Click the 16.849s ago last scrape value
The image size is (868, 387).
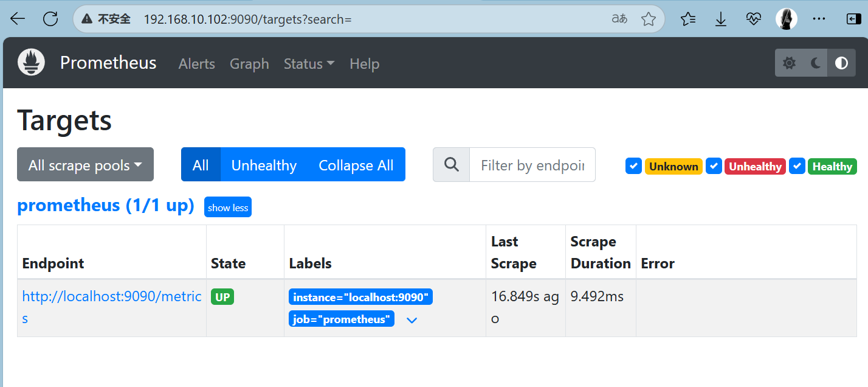coord(525,307)
